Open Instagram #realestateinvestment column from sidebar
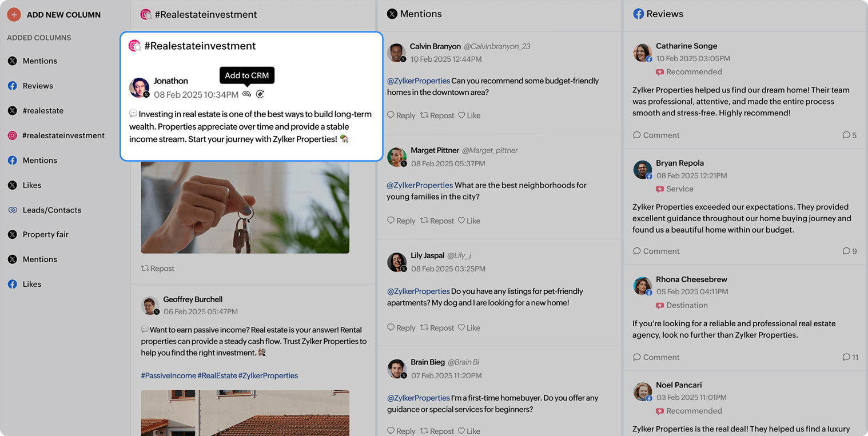This screenshot has width=868, height=436. pos(63,135)
